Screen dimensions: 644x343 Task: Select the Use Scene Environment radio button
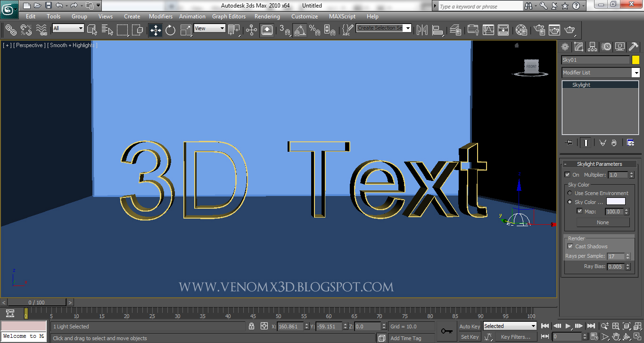[570, 193]
